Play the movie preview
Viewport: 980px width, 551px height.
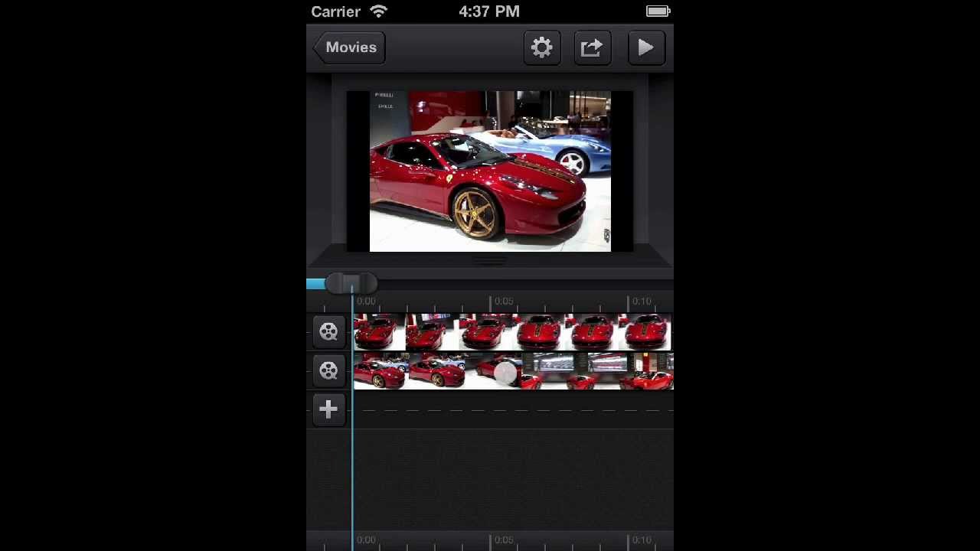click(x=646, y=47)
